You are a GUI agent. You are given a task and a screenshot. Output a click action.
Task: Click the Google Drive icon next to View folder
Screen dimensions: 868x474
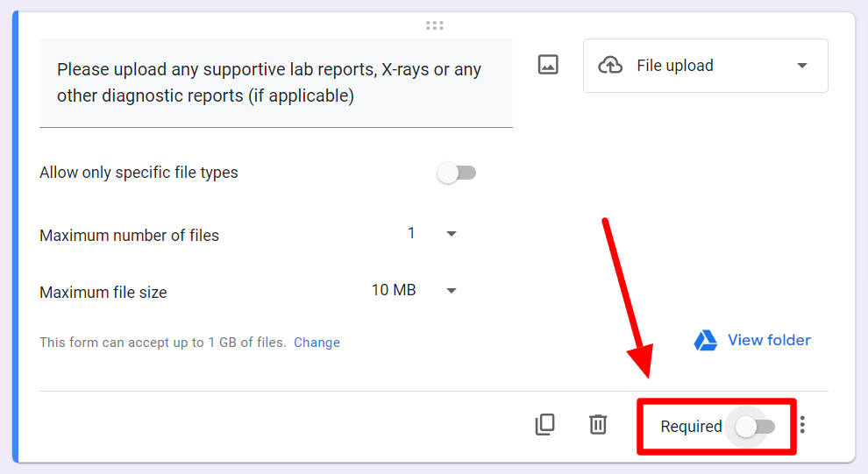coord(705,340)
